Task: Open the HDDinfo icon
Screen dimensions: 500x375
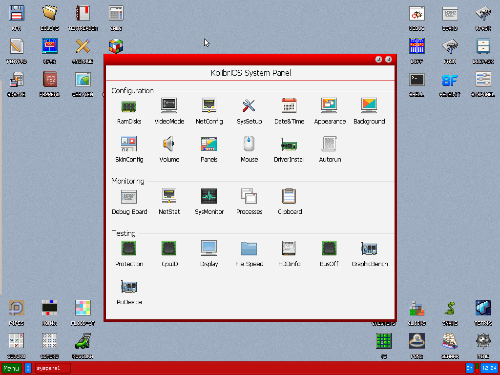Action: click(x=289, y=248)
